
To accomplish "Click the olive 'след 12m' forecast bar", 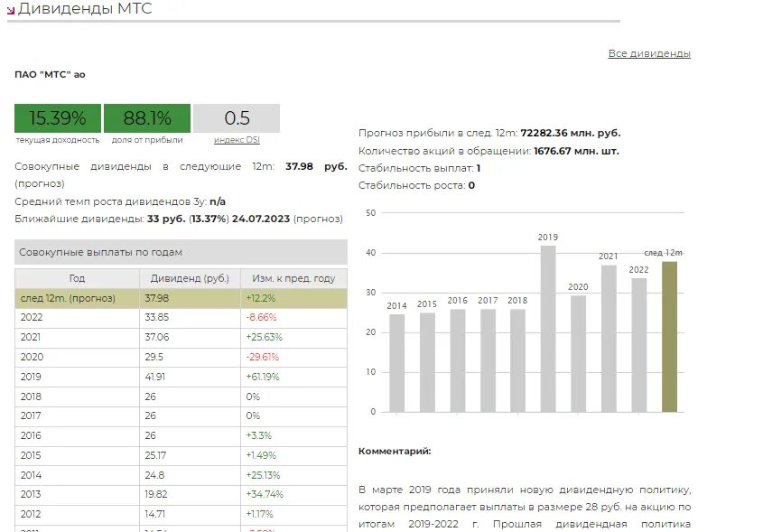I will point(669,337).
